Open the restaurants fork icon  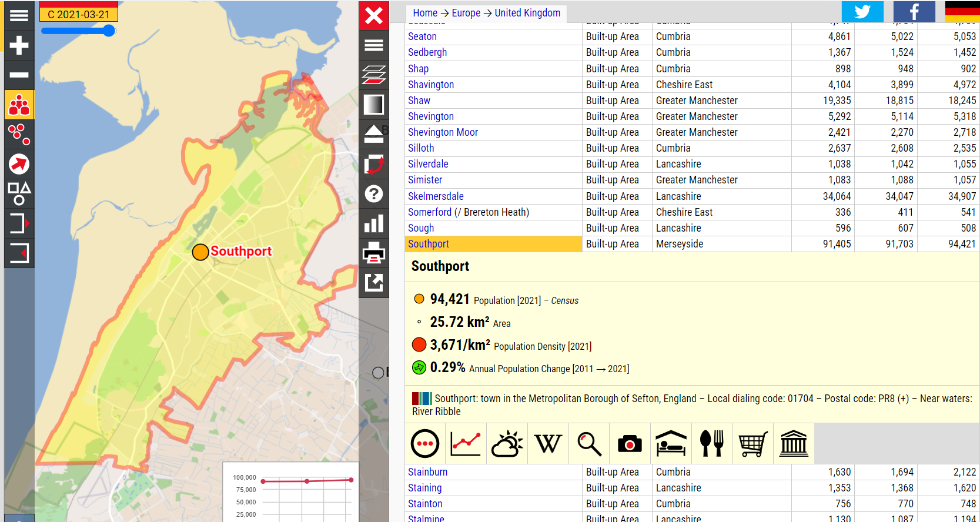point(712,444)
